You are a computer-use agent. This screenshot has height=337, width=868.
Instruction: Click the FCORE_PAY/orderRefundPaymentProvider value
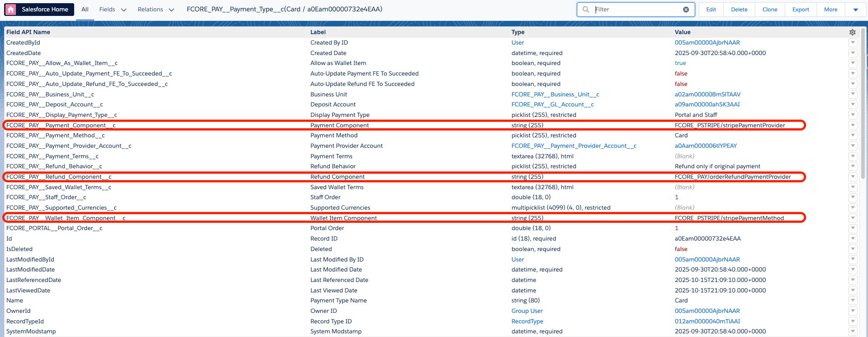[732, 177]
